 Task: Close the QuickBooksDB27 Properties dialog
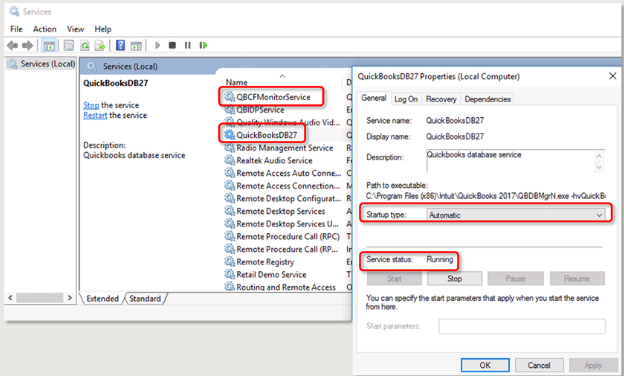(x=612, y=76)
